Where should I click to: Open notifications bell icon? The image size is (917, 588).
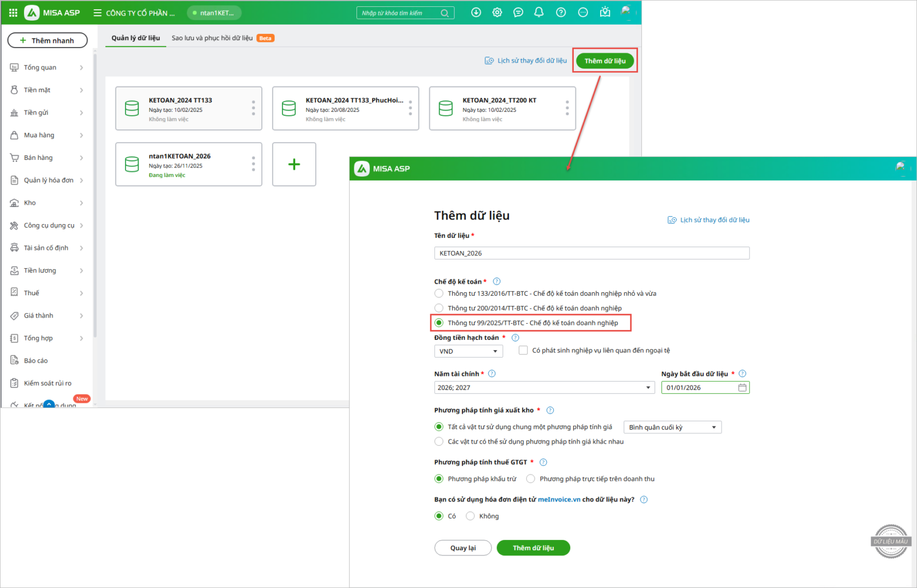tap(539, 12)
